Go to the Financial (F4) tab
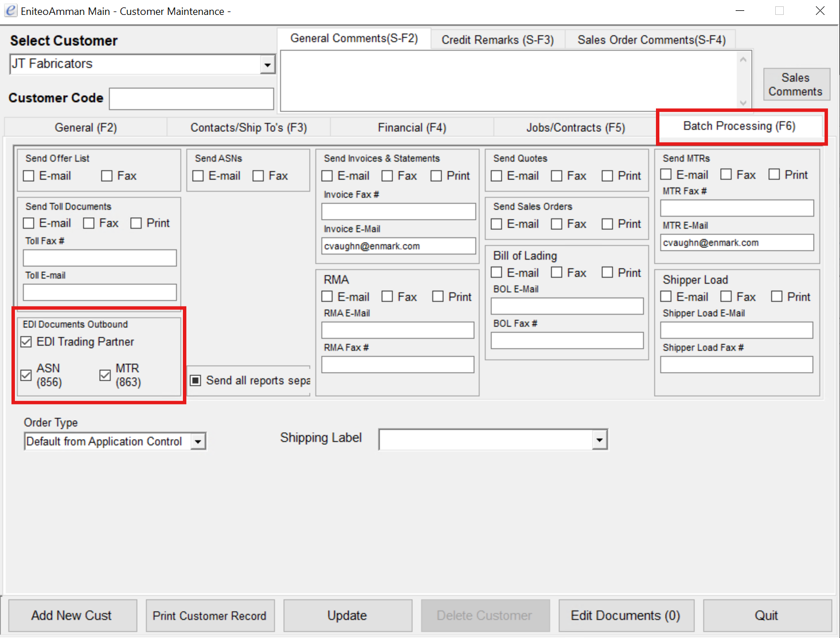Viewport: 840px width, 638px height. tap(412, 127)
